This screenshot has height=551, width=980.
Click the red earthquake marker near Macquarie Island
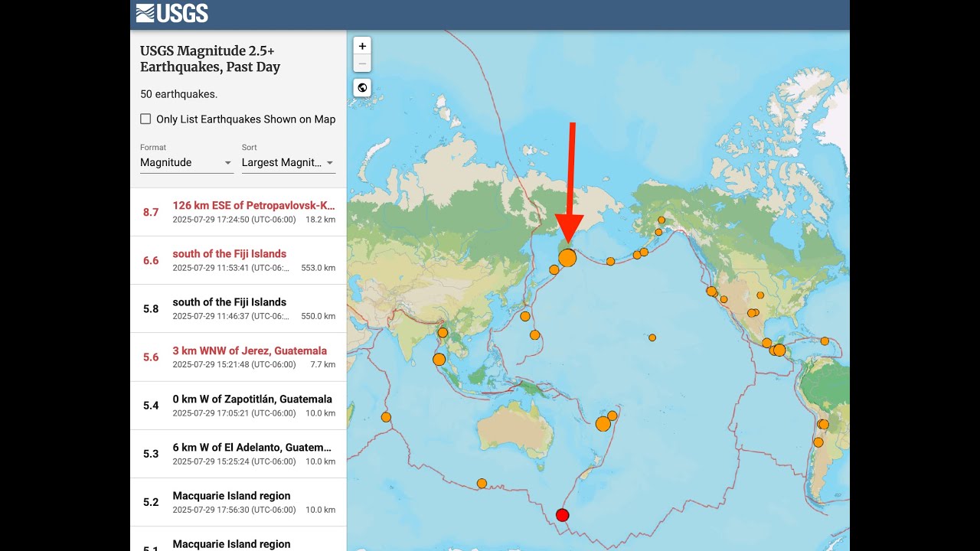562,515
